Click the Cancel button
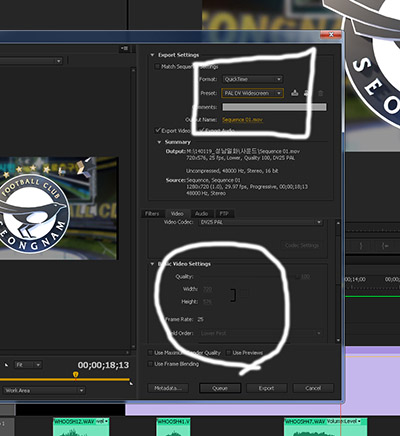 pyautogui.click(x=313, y=388)
